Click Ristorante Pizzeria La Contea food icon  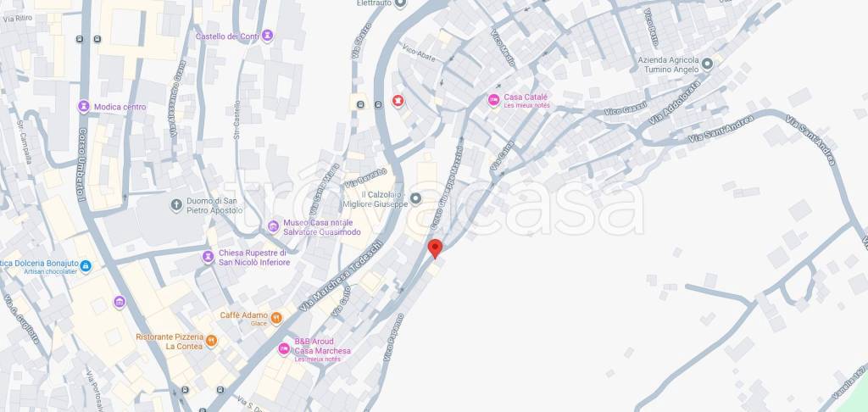click(211, 341)
